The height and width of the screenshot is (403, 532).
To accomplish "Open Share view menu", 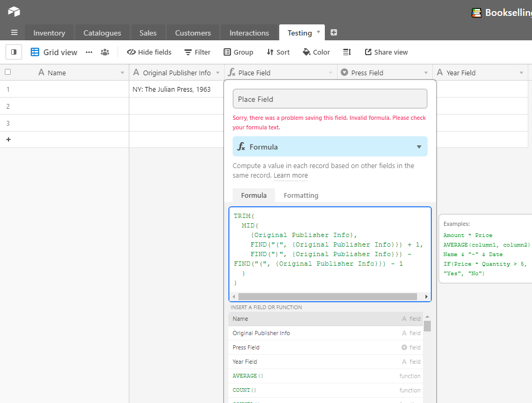I will click(x=386, y=52).
